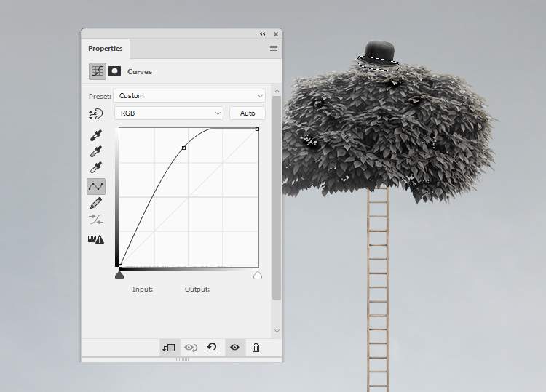
Task: Click the panel scroll up arrow
Action: point(277,91)
